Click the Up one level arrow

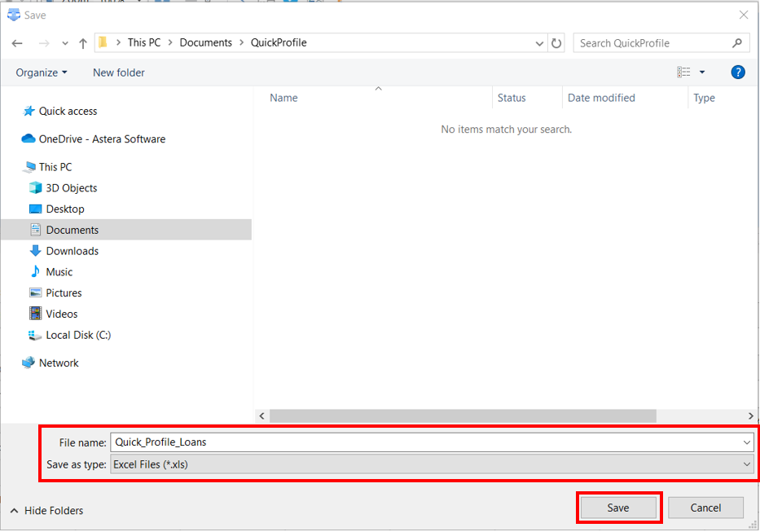coord(83,43)
